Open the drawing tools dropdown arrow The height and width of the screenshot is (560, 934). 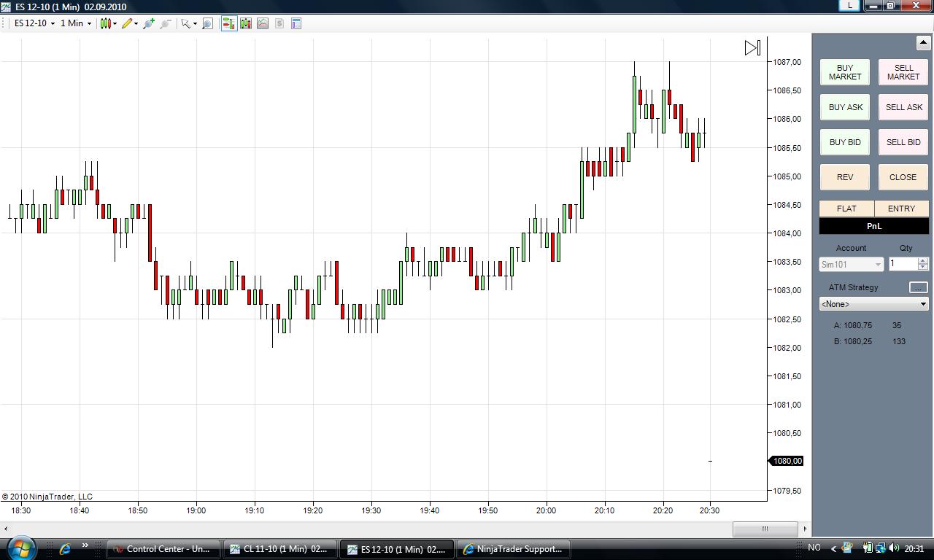(x=136, y=23)
